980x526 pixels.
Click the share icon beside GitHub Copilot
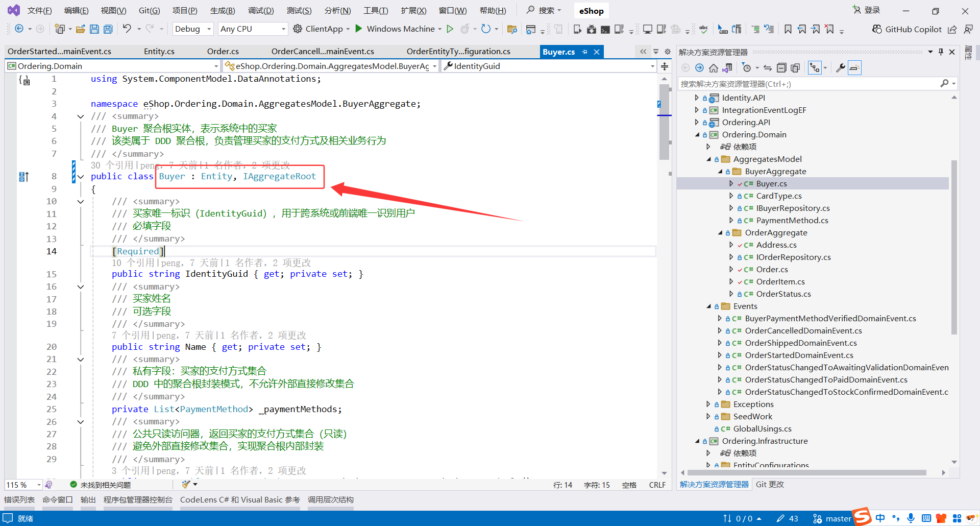pos(952,29)
